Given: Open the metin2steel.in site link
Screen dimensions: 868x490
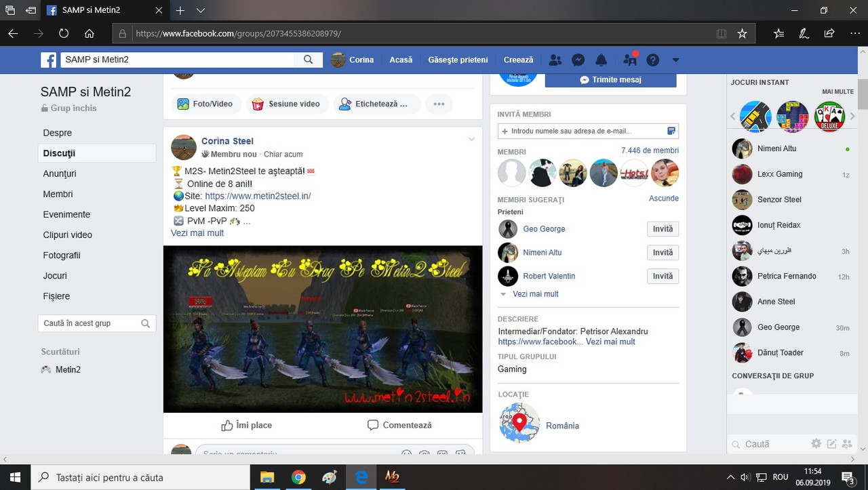Looking at the screenshot, I should coord(258,196).
